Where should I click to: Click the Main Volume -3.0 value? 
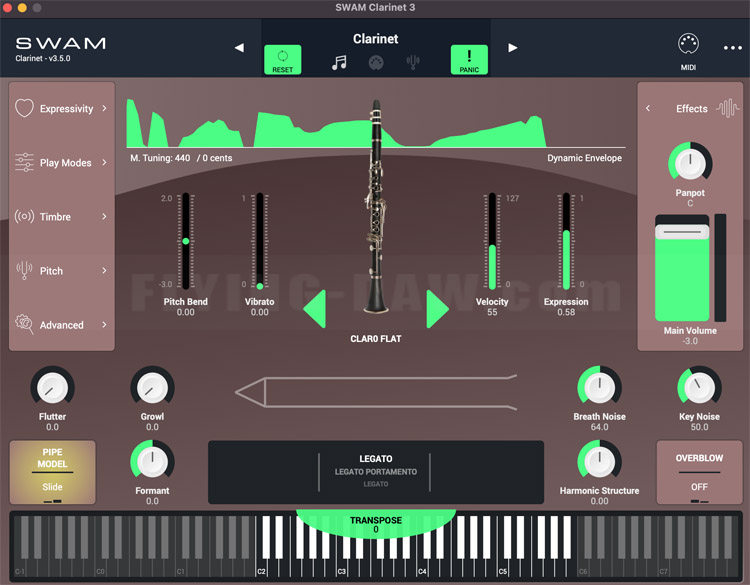tap(690, 341)
